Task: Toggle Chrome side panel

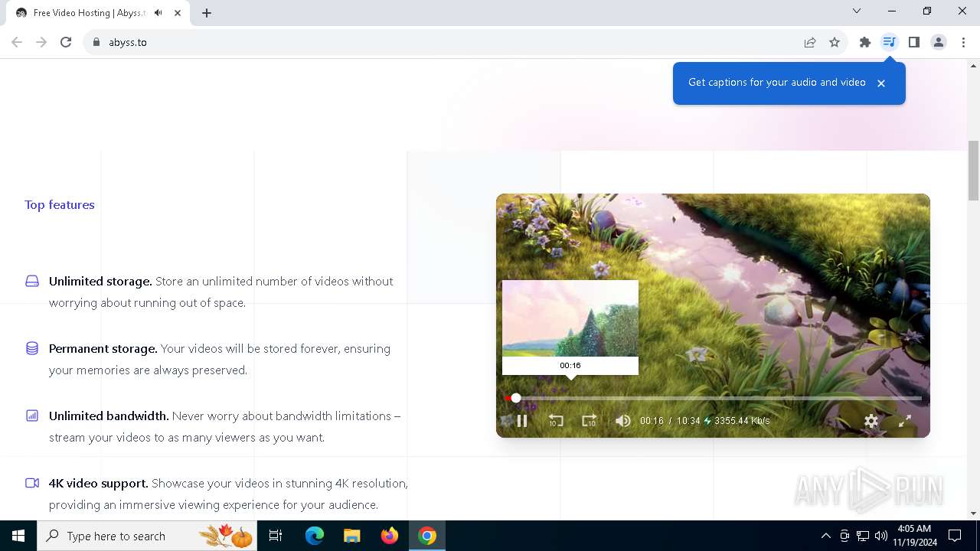Action: point(914,42)
